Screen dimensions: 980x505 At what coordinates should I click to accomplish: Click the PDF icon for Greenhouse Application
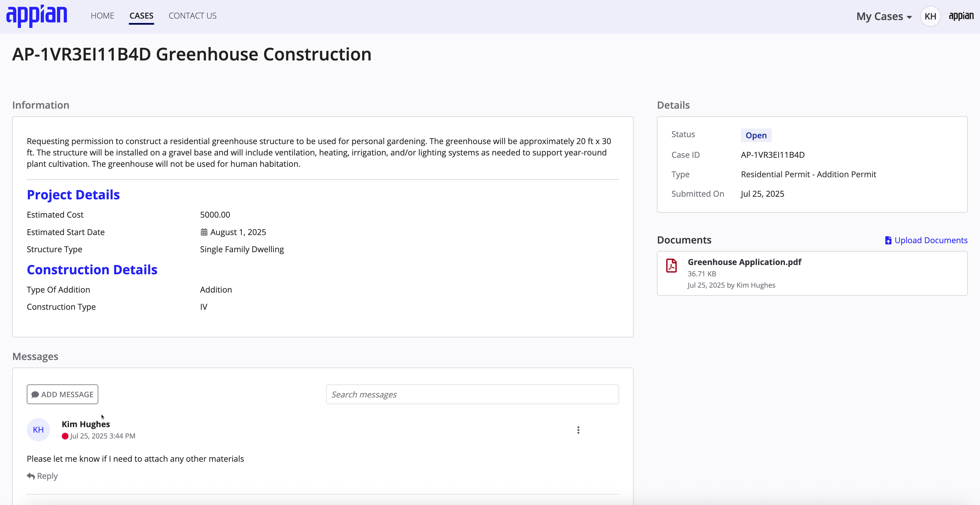click(x=671, y=265)
